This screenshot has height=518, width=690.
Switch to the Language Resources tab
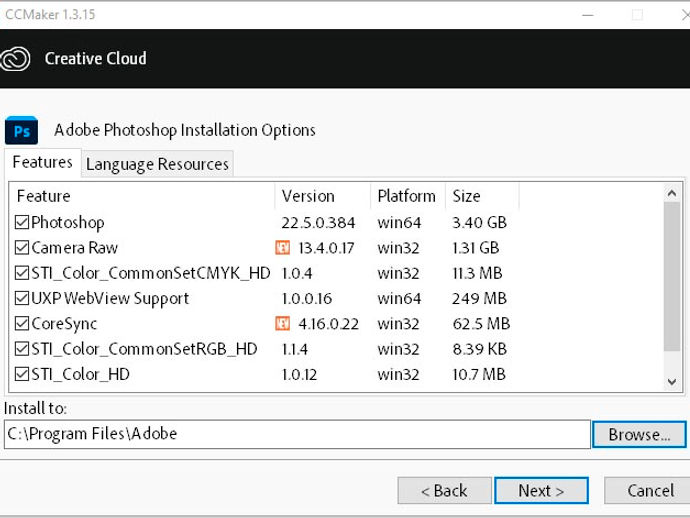coord(157,164)
